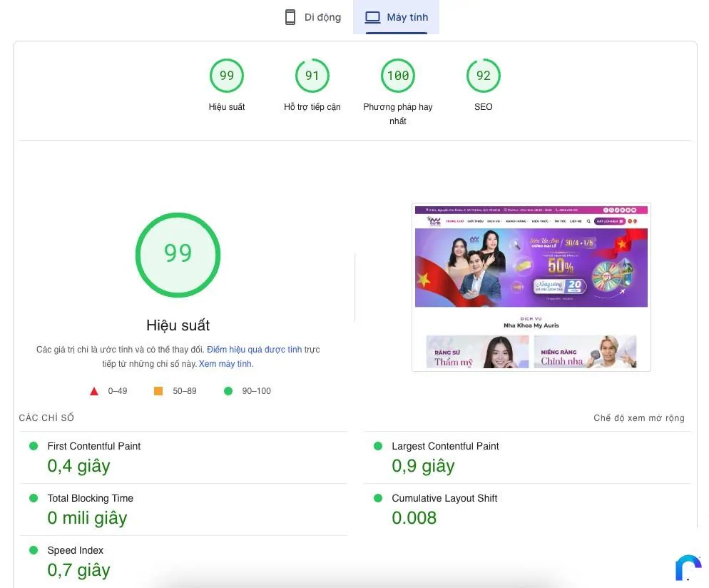The height and width of the screenshot is (588, 709).
Task: Click the Total Blocking Time metric
Action: (x=90, y=498)
